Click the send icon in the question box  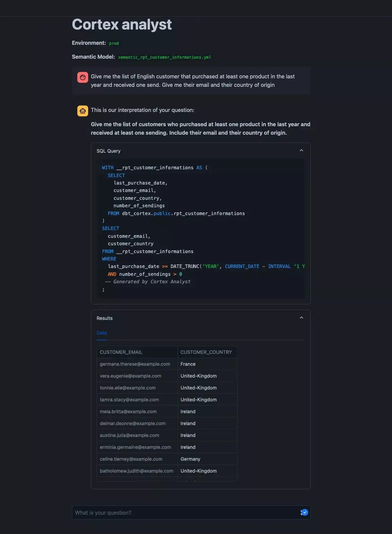tap(304, 512)
